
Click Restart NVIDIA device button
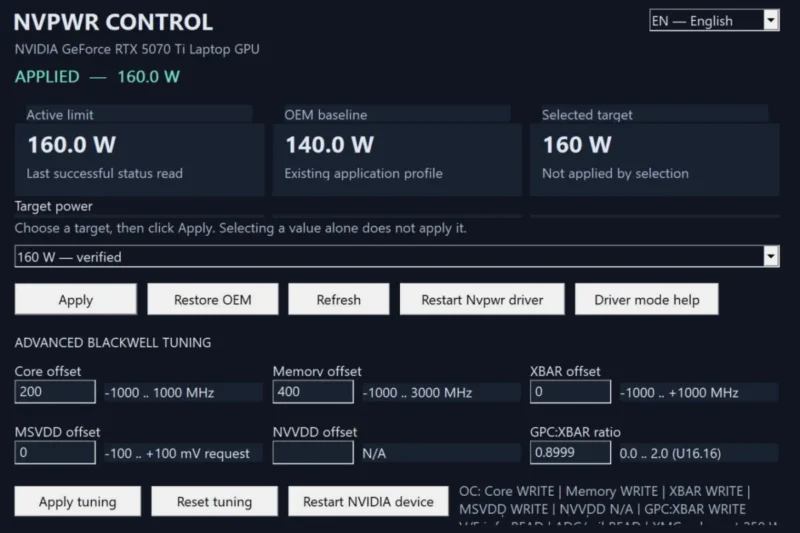point(368,501)
